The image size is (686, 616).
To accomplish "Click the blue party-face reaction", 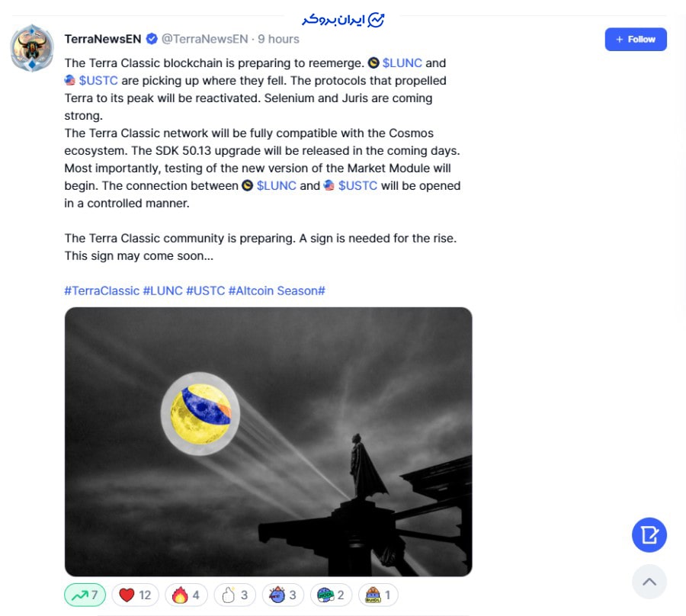I will click(283, 595).
